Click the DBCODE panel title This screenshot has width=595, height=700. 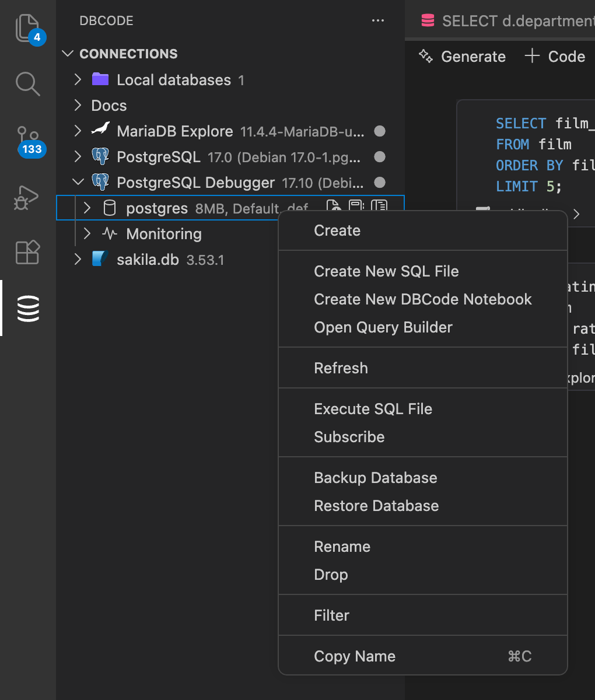pyautogui.click(x=106, y=21)
